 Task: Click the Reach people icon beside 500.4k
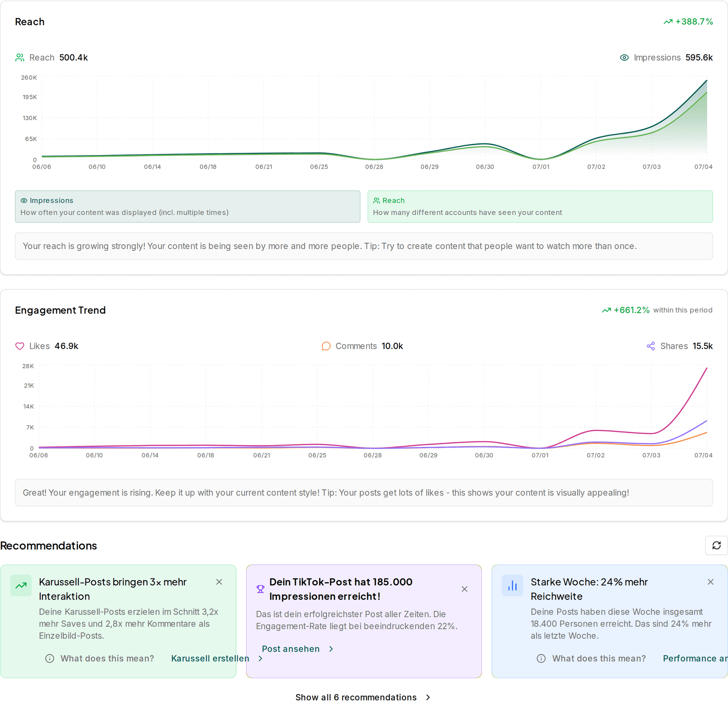20,58
